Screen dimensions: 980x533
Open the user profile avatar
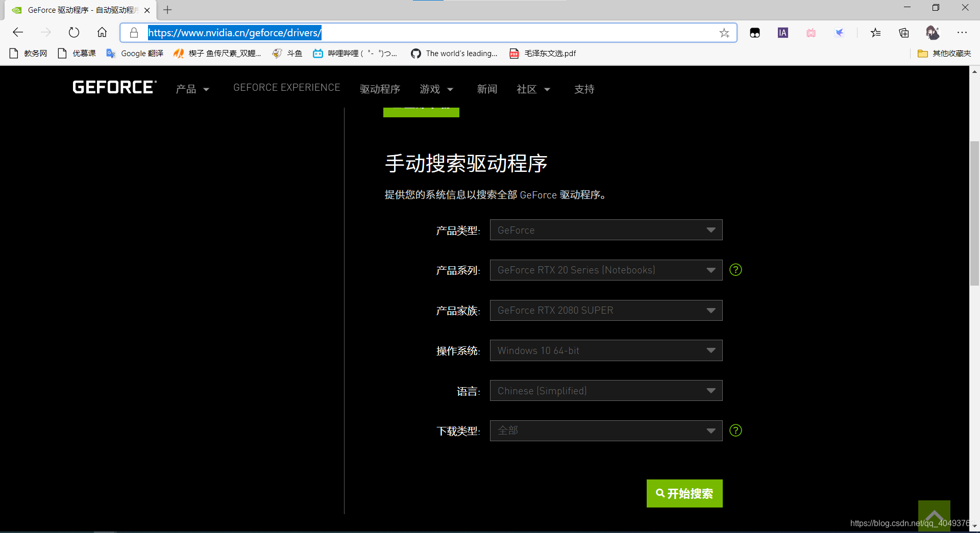click(933, 33)
